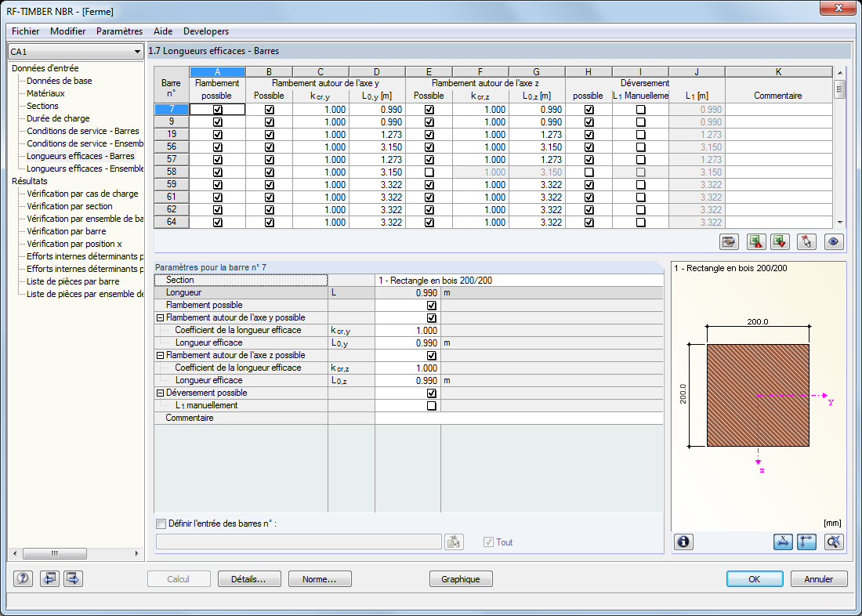Screen dimensions: 862x616
Task: Click the Graphique button
Action: pos(461,579)
